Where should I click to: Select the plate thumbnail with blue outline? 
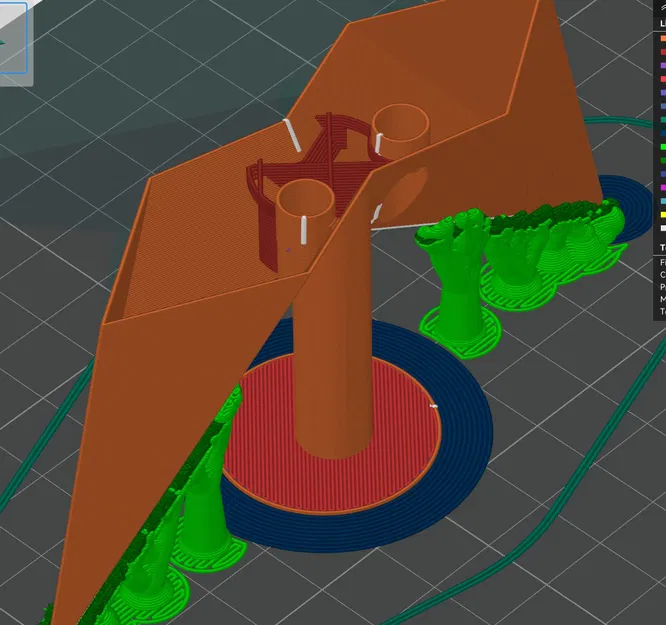point(13,37)
